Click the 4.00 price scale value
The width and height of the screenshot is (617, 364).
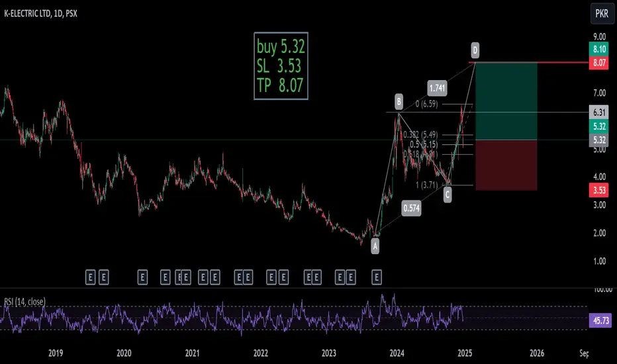(x=599, y=177)
